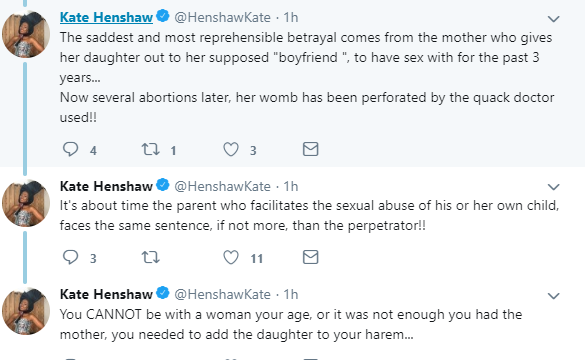Open the first tweet's 1h timestamp
The image size is (585, 360).
click(x=291, y=17)
